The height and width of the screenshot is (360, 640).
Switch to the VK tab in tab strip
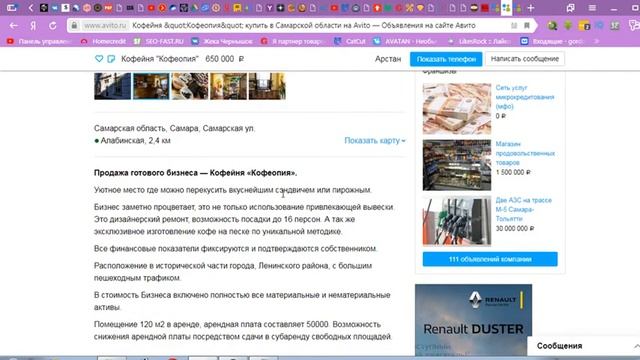(x=55, y=8)
